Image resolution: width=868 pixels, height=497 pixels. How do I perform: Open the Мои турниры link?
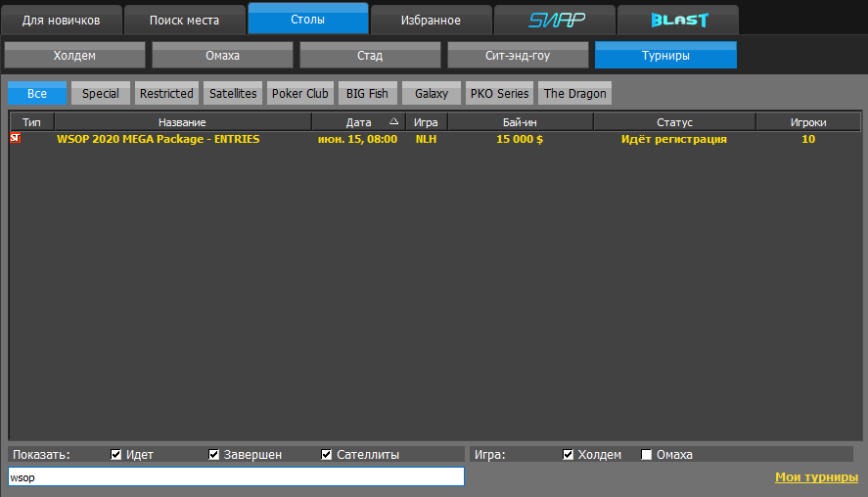coord(816,477)
